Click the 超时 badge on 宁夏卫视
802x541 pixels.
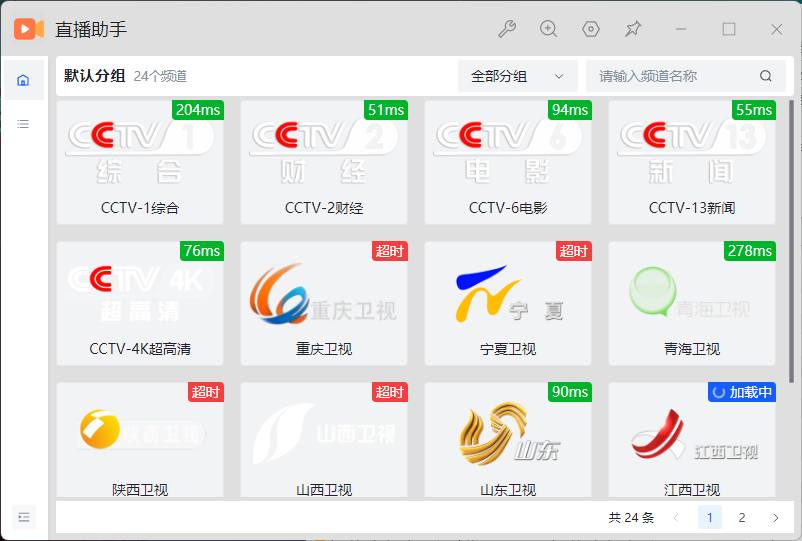(x=574, y=251)
